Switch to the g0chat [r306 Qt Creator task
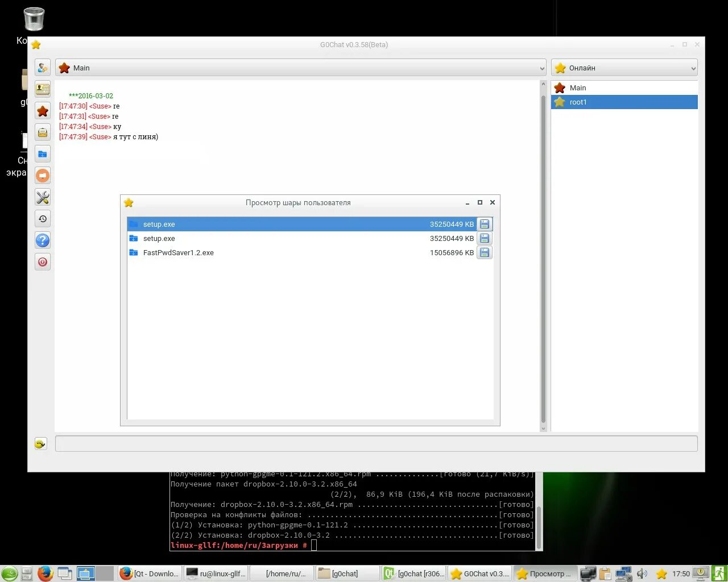The height and width of the screenshot is (582, 728). point(413,573)
